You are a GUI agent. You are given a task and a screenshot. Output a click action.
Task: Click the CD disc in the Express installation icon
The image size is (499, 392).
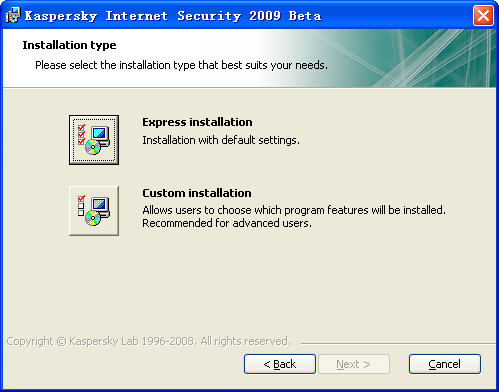click(93, 147)
